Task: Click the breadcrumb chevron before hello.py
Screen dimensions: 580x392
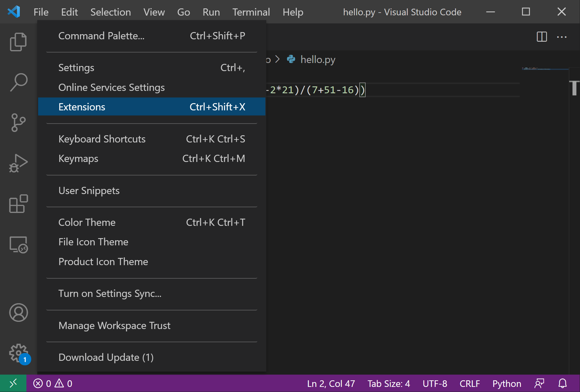Action: 278,59
